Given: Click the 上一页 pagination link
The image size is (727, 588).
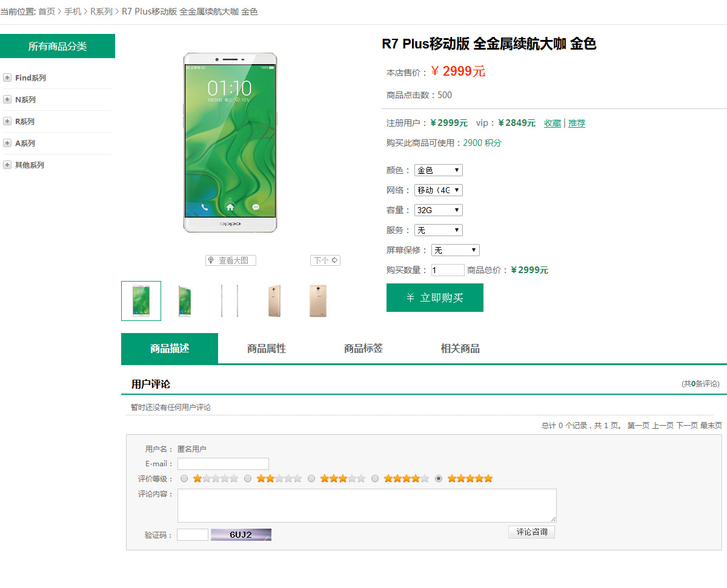Looking at the screenshot, I should pyautogui.click(x=663, y=426).
